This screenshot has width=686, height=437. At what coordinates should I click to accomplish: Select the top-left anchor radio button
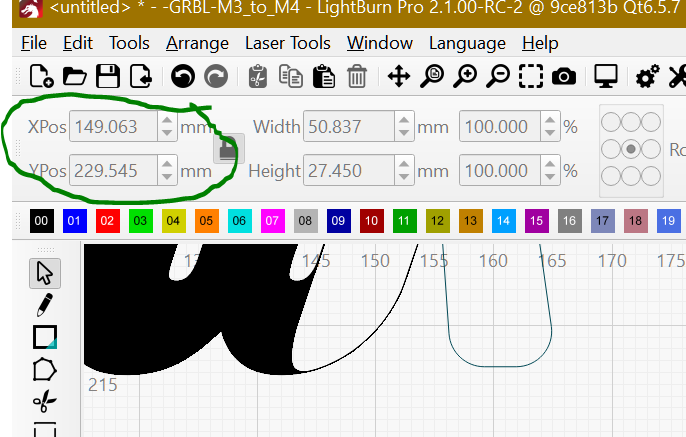pos(611,122)
